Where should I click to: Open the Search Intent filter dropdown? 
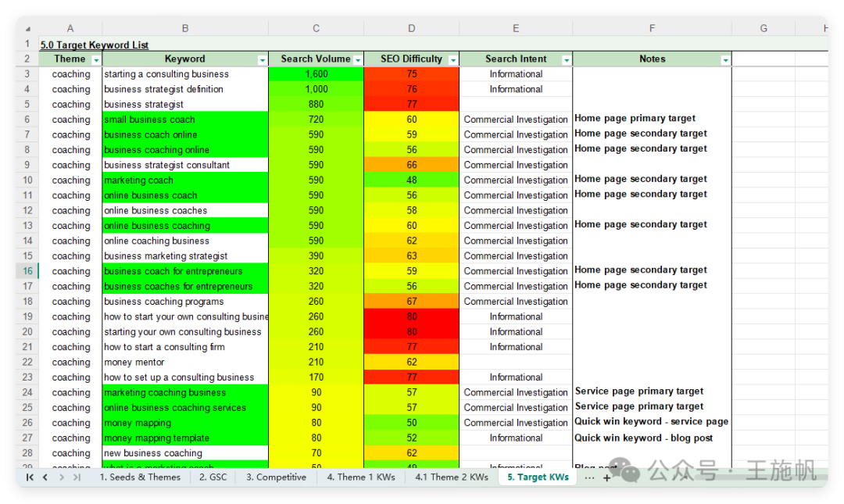(567, 60)
